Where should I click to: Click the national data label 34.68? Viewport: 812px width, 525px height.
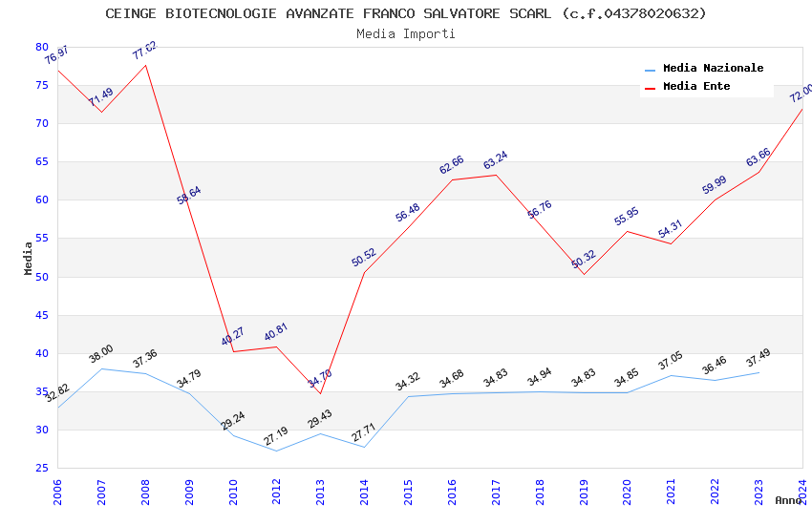pos(452,379)
